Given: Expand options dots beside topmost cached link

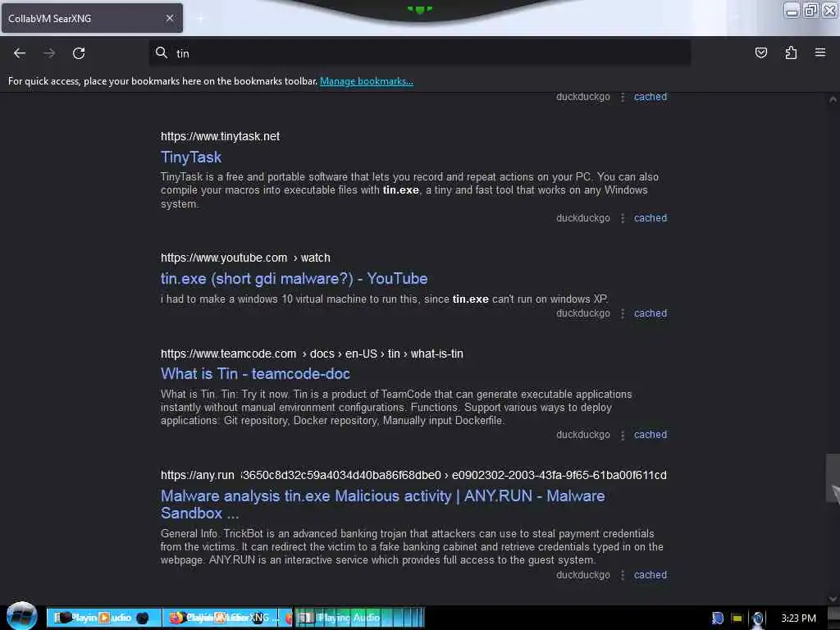Looking at the screenshot, I should coord(623,98).
